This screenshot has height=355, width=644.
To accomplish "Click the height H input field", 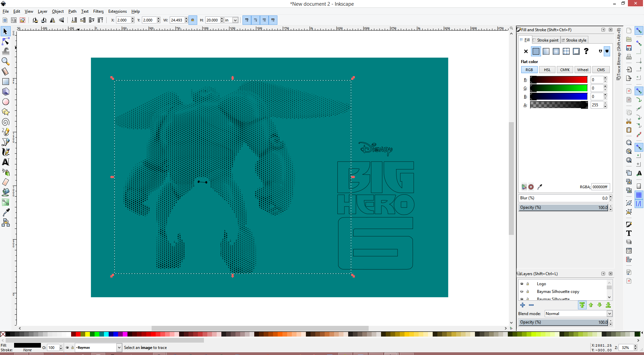I will [212, 20].
